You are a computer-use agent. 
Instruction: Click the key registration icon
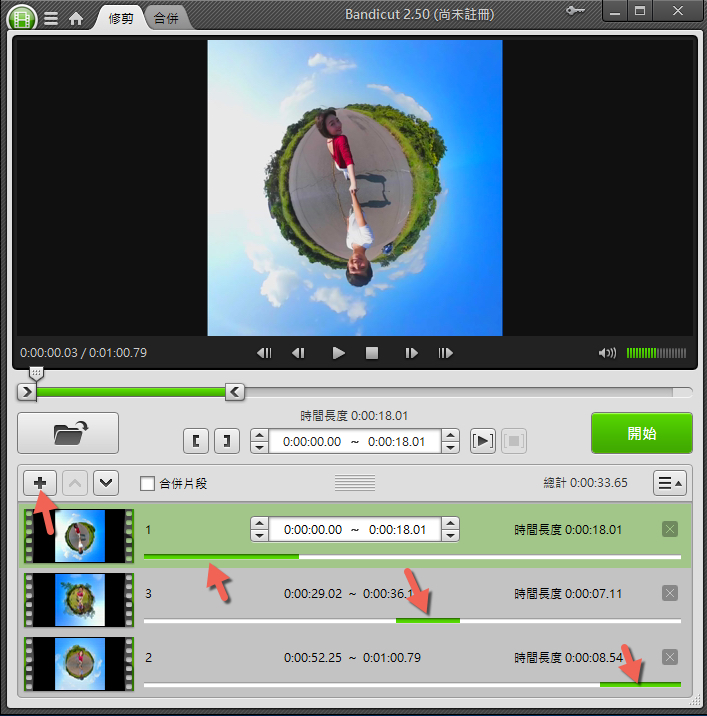coord(576,11)
